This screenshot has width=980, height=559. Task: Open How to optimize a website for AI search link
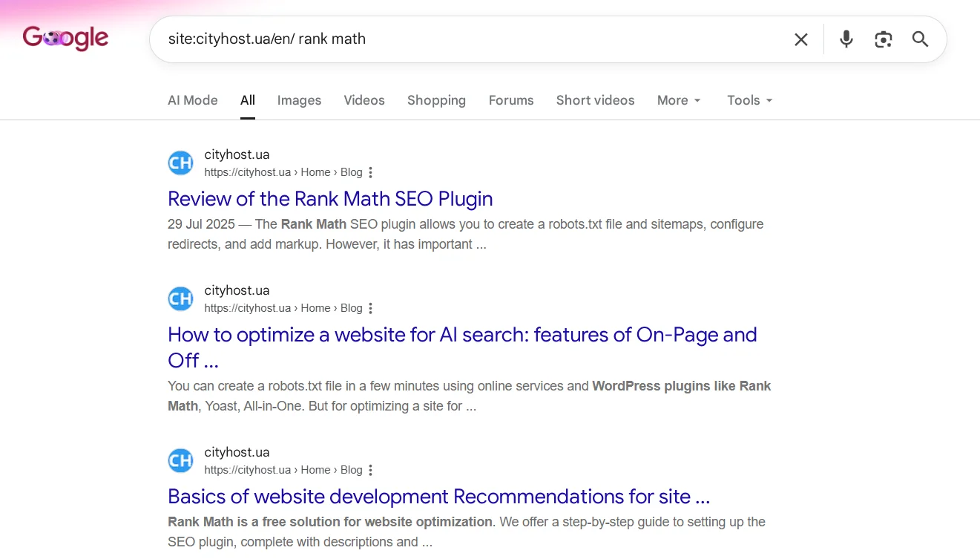(x=462, y=347)
